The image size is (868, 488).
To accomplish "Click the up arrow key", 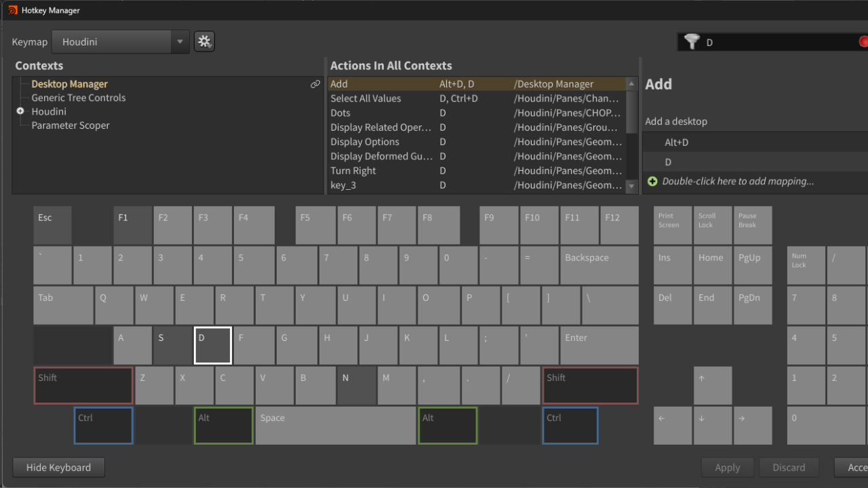I will pos(713,386).
